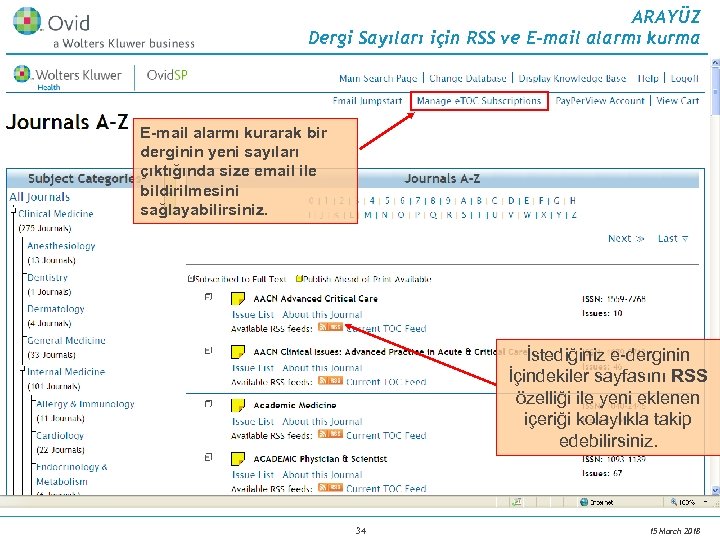Open the Help link
Screen dimensions: 720x540
tap(648, 79)
